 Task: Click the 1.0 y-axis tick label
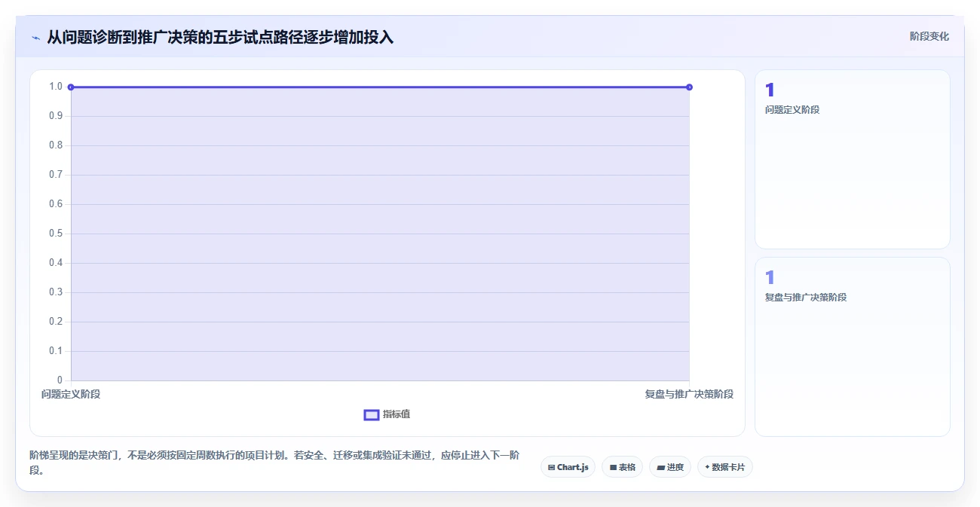56,87
